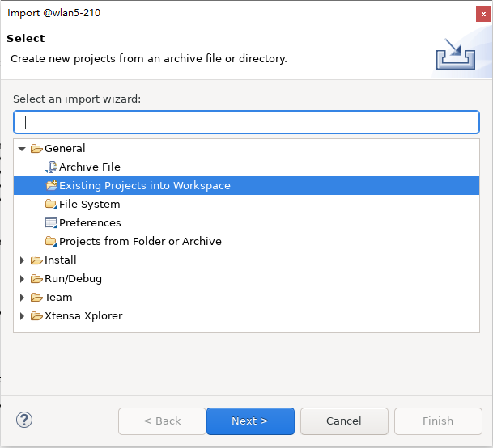Click the Xtensa Xplorer folder icon

(x=36, y=316)
